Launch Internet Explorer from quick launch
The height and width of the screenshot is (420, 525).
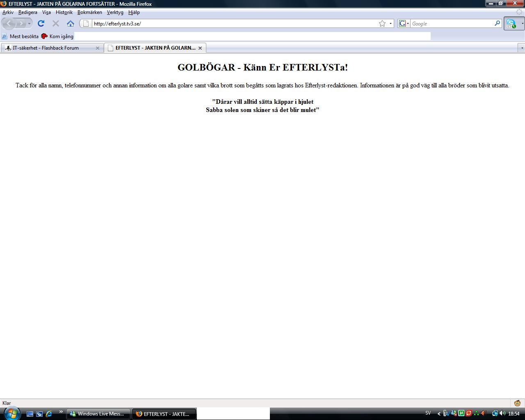coord(49,414)
